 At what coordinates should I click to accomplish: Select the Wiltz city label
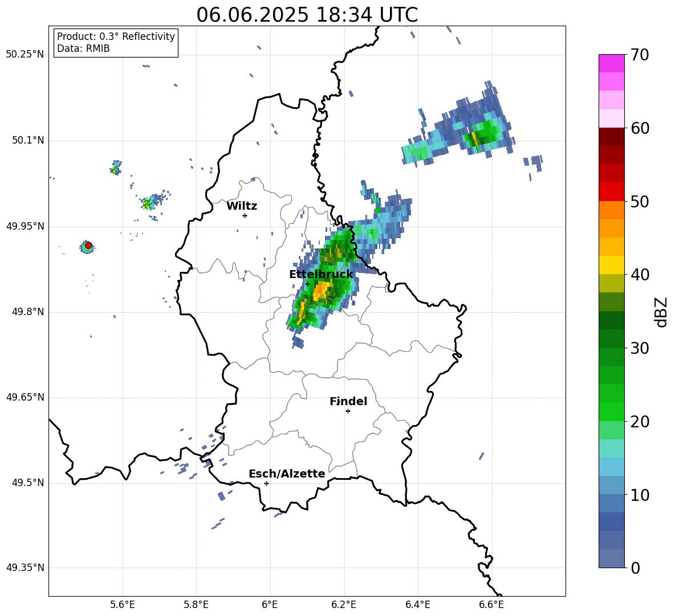242,206
